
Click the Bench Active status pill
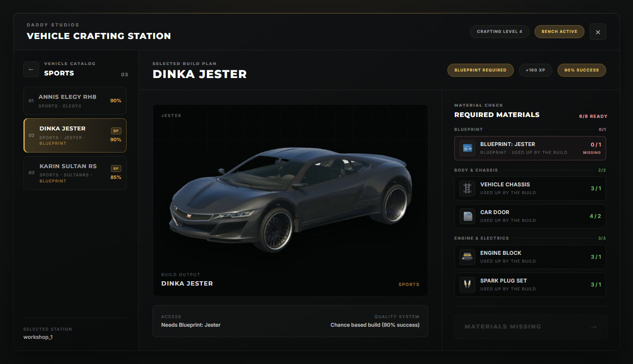[559, 32]
